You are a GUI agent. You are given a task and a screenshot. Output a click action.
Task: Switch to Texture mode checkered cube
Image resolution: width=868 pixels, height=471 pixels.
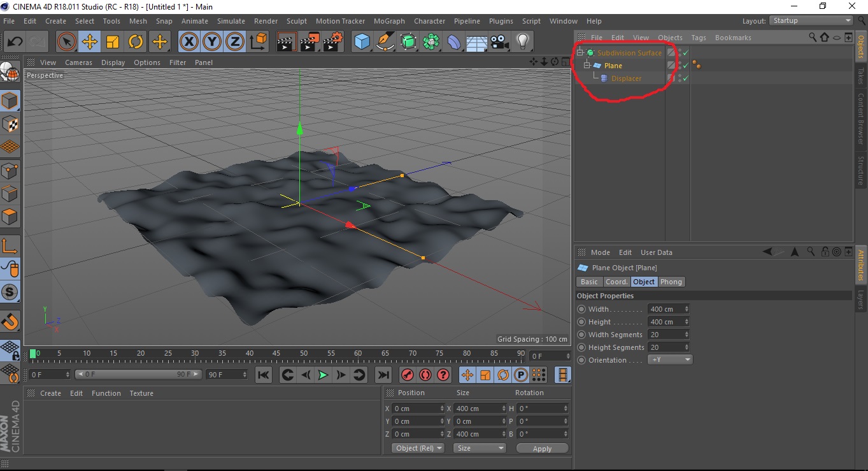(x=10, y=124)
